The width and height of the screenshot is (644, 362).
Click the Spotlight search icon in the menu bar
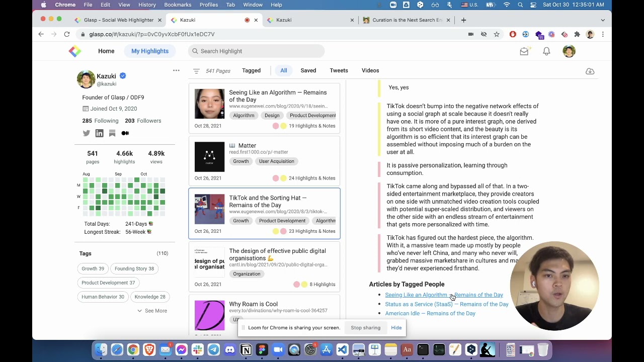click(520, 5)
